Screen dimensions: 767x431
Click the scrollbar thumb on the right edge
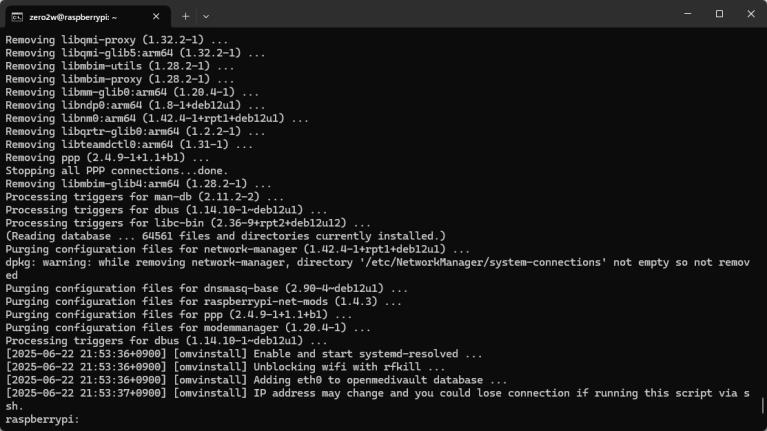click(762, 405)
